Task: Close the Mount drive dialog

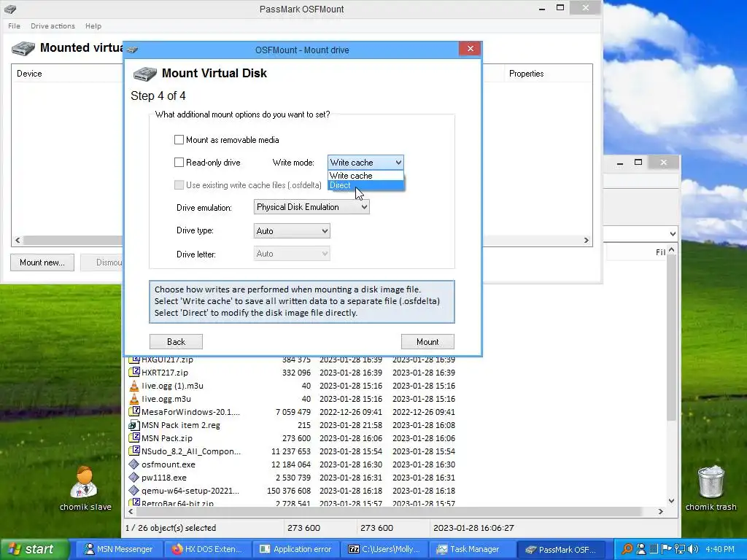Action: click(471, 49)
